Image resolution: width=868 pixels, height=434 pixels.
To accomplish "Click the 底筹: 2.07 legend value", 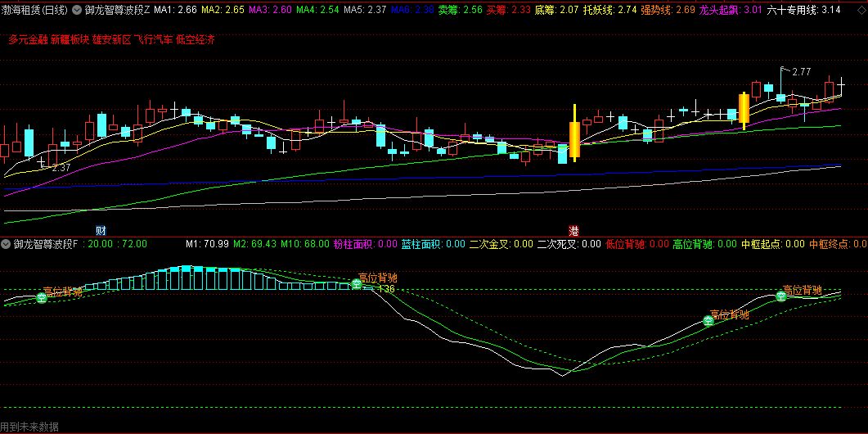I will point(557,10).
